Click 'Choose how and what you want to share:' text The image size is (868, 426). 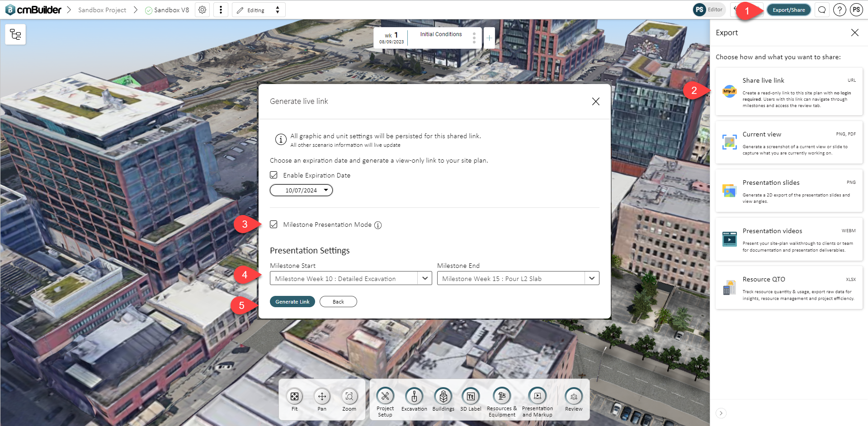tap(778, 57)
